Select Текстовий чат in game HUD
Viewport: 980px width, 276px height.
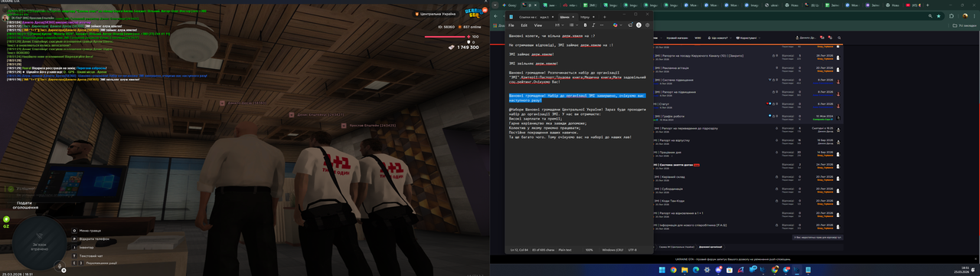(x=90, y=256)
